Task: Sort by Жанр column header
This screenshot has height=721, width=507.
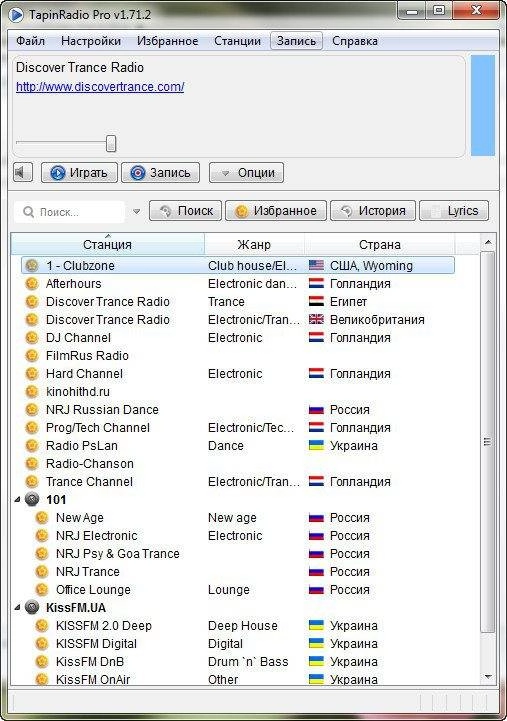Action: (254, 244)
